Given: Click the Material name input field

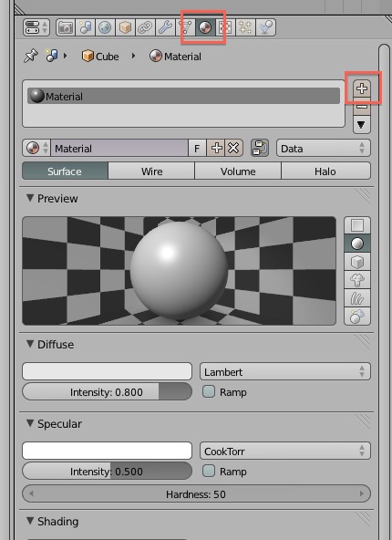Looking at the screenshot, I should [119, 149].
